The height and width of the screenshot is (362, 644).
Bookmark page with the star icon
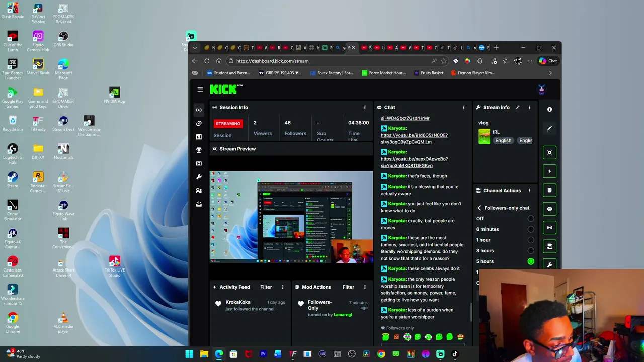[x=444, y=61]
